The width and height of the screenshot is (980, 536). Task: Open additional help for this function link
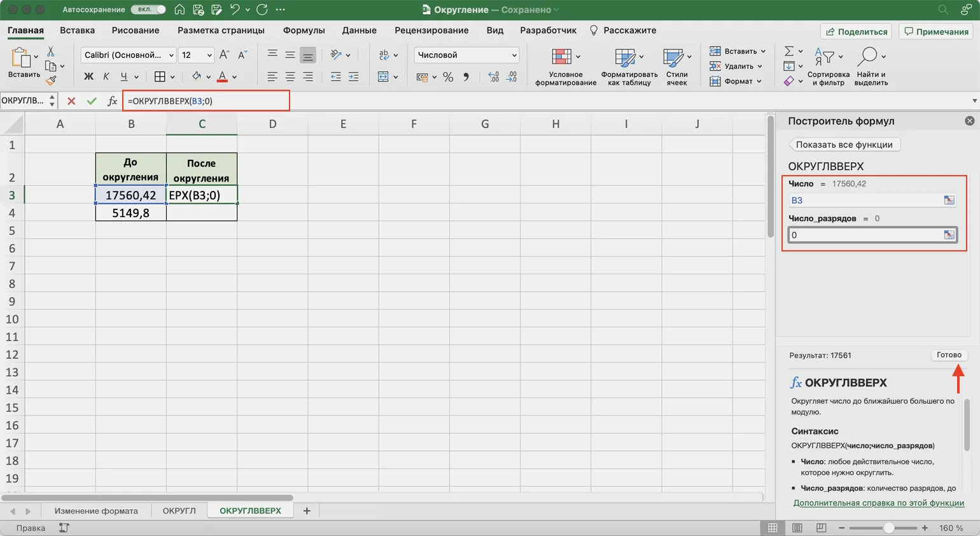[878, 503]
